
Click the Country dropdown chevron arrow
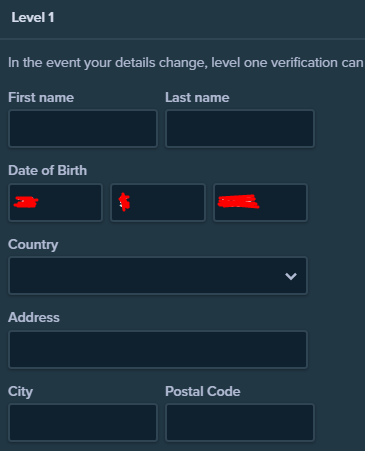coord(291,276)
